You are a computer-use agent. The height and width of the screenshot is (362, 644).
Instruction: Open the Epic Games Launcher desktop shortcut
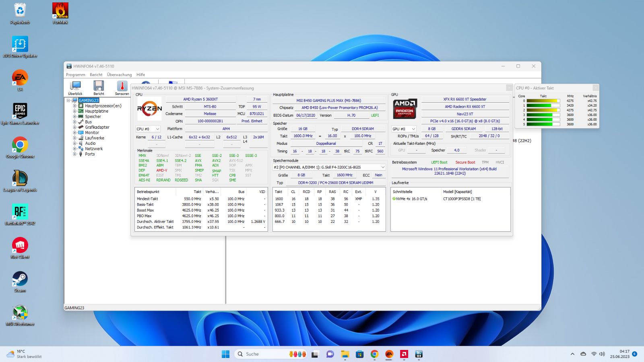pyautogui.click(x=20, y=114)
